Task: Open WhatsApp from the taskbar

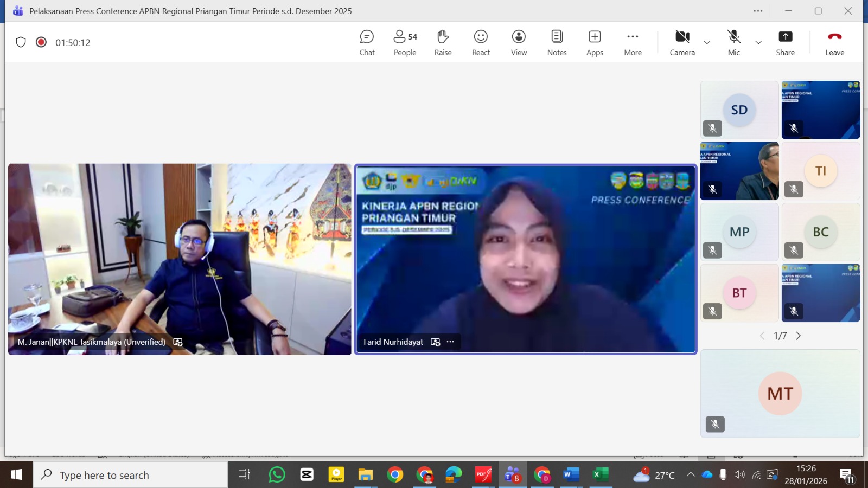Action: (277, 475)
